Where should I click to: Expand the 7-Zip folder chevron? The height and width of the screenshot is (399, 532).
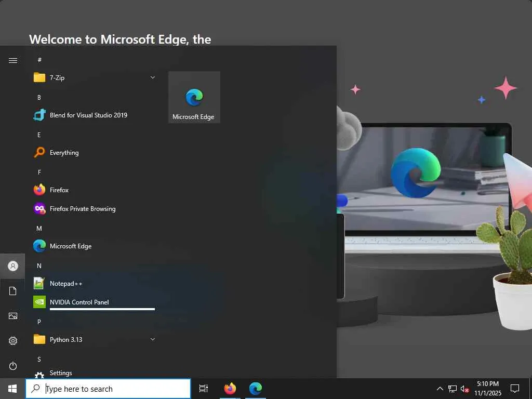153,78
